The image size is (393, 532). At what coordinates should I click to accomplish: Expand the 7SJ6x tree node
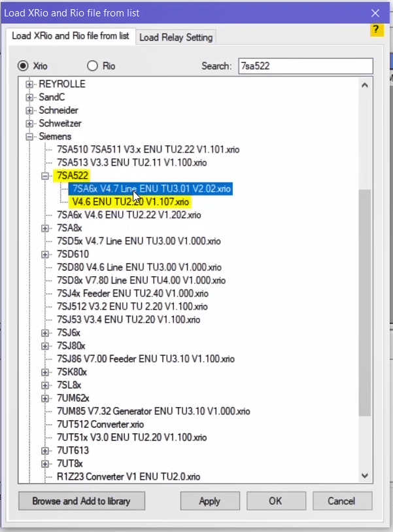(45, 333)
